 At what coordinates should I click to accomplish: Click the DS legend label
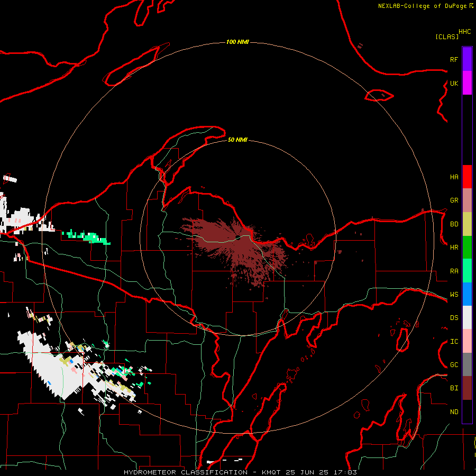click(x=454, y=318)
